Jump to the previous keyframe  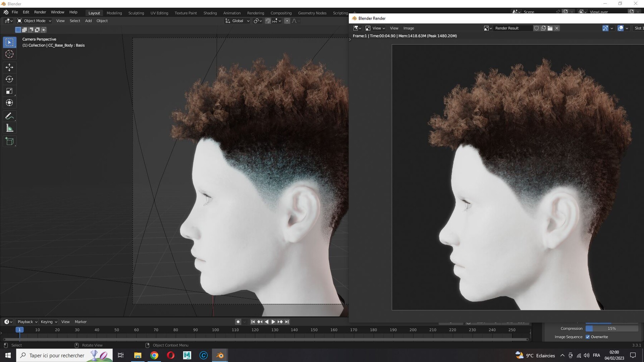click(x=259, y=322)
